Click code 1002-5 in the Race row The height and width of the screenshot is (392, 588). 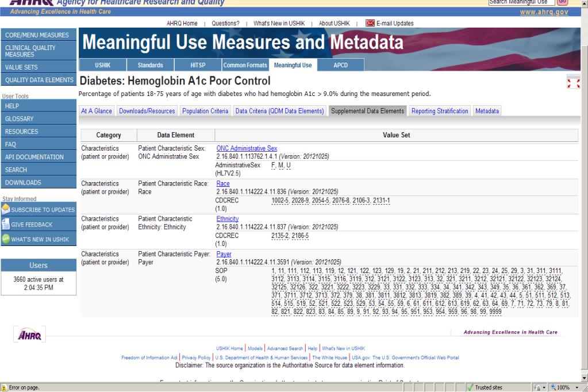click(280, 201)
